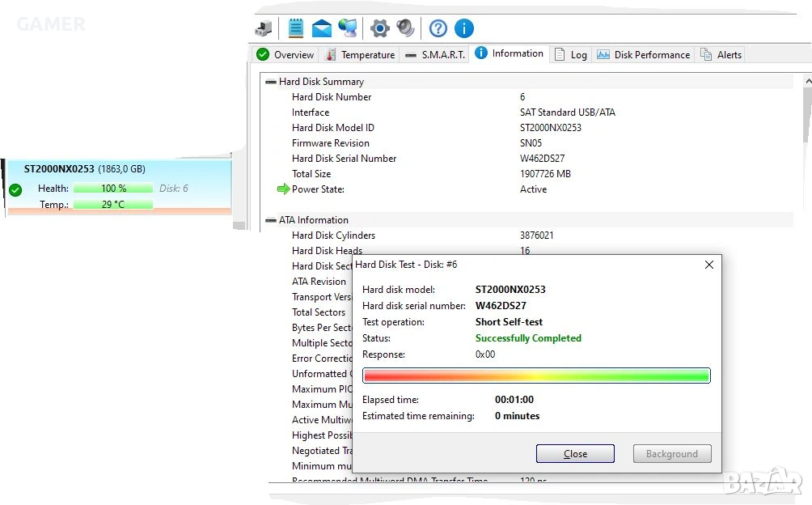Open help via question mark icon
812x505 pixels.
[x=438, y=29]
